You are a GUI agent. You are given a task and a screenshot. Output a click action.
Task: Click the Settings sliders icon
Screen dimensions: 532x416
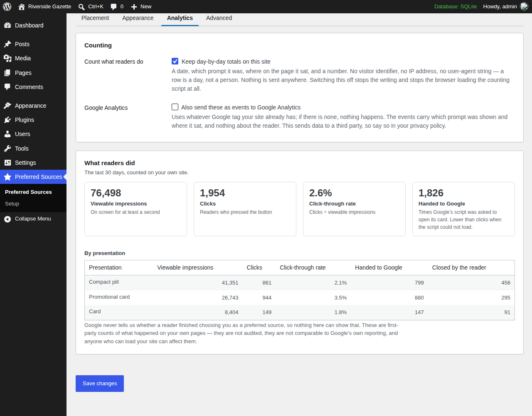click(7, 163)
